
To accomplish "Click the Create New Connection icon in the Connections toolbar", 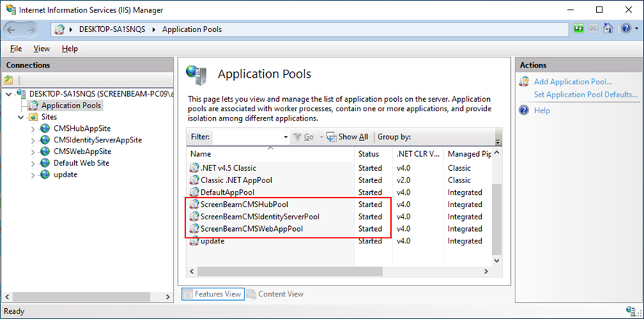I will [x=9, y=80].
